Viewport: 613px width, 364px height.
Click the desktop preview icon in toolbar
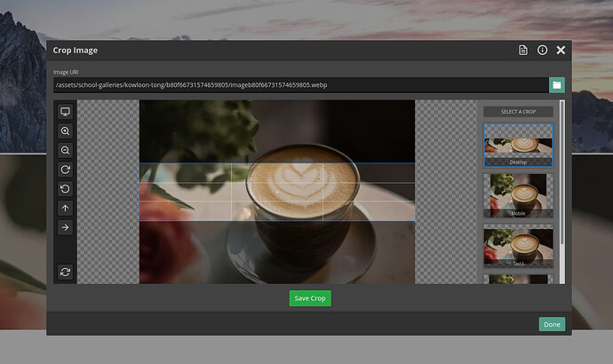65,112
